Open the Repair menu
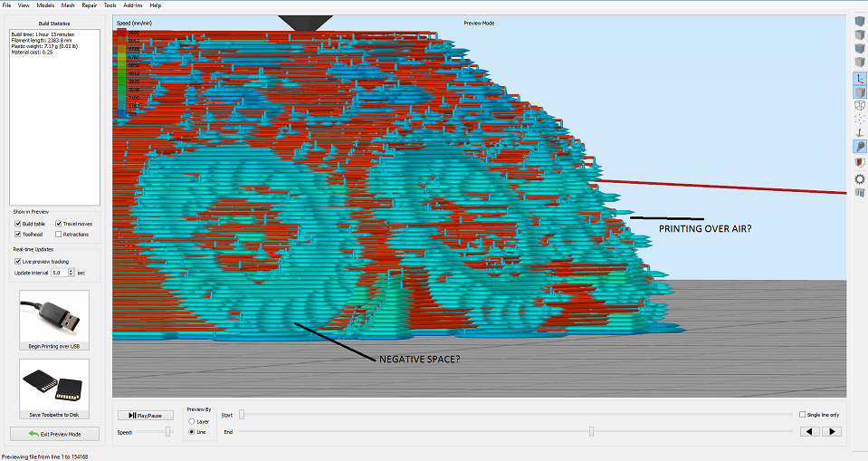The width and height of the screenshot is (868, 461). [x=89, y=5]
